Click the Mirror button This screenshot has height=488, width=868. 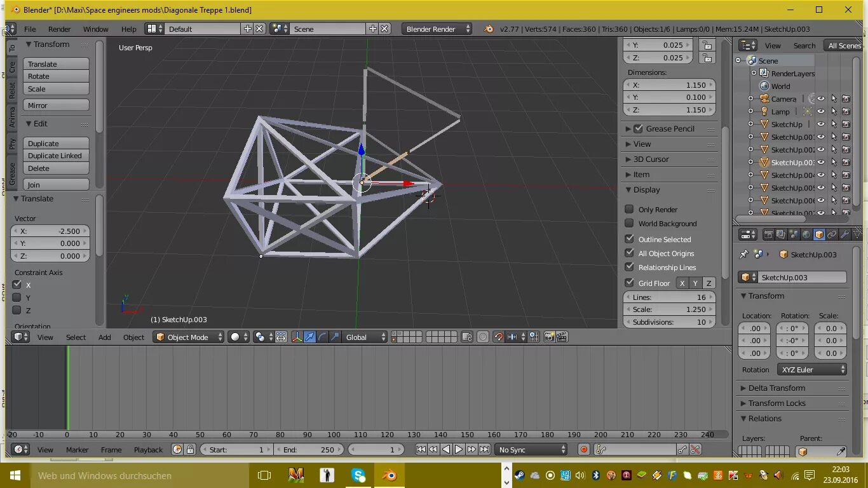point(56,105)
